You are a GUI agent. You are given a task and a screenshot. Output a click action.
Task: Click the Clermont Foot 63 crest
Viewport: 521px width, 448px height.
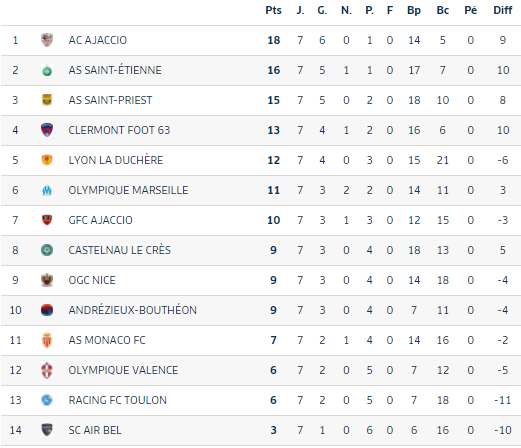coord(47,130)
